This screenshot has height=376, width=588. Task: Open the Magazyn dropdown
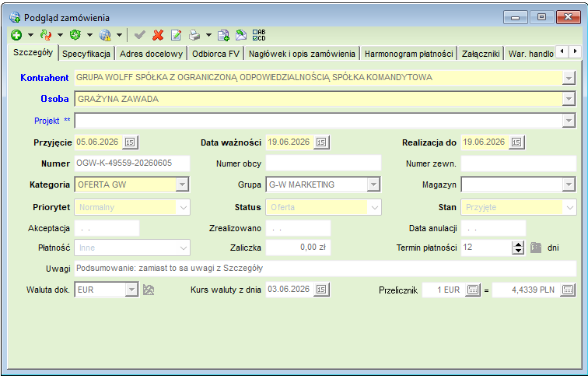(x=569, y=184)
